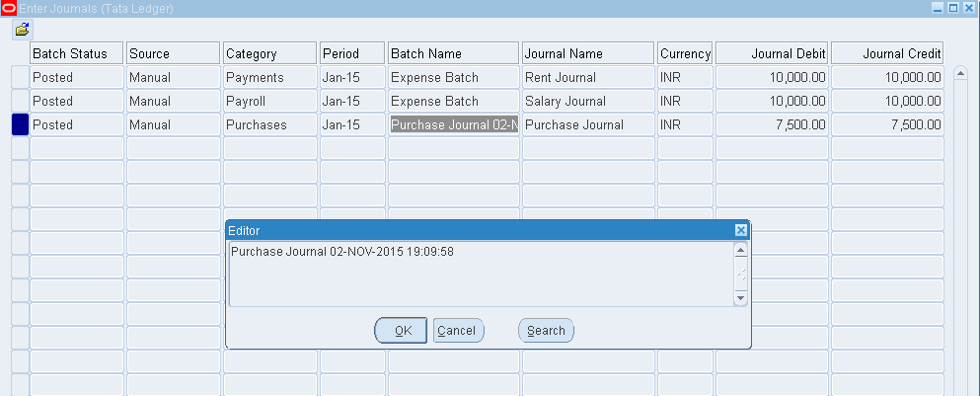Click the Batch Status column header

coord(77,53)
